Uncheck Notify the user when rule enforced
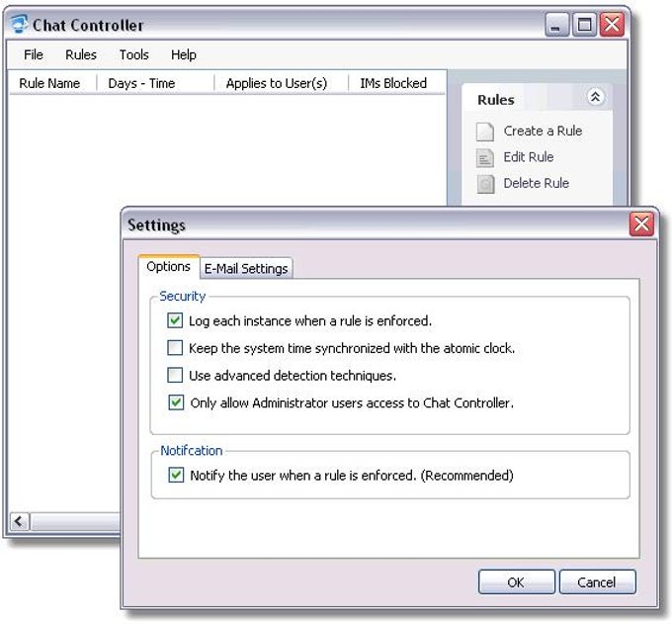Image resolution: width=672 pixels, height=624 pixels. [x=176, y=475]
